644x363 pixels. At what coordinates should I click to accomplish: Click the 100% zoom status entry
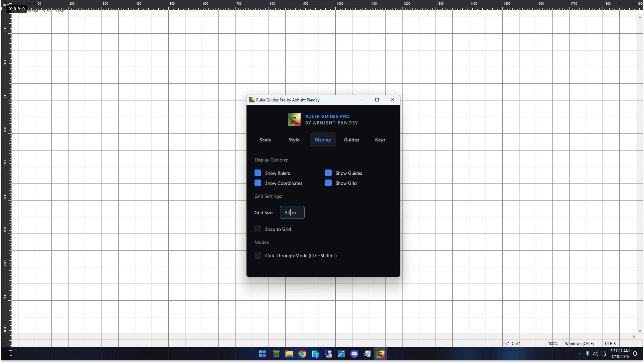[553, 343]
